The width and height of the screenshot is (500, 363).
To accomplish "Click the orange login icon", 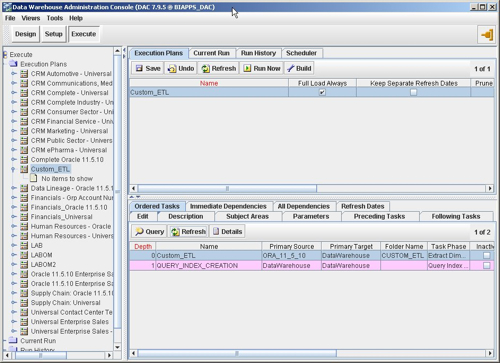I will click(487, 34).
